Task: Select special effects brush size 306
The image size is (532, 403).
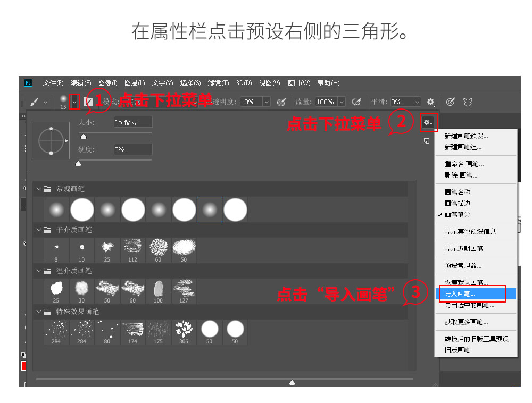Action: [x=184, y=332]
